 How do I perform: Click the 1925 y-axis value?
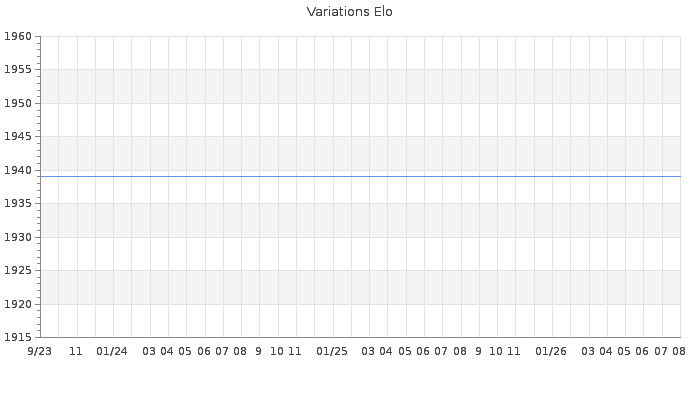click(x=18, y=270)
